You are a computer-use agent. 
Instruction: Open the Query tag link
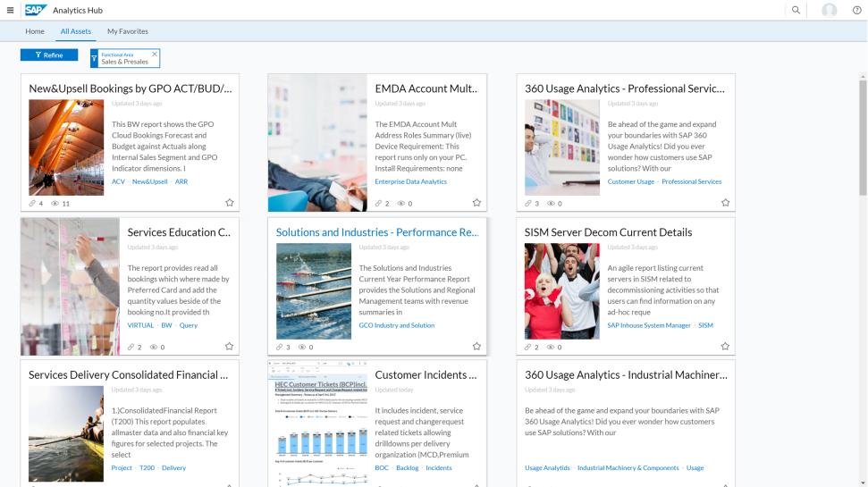point(189,325)
